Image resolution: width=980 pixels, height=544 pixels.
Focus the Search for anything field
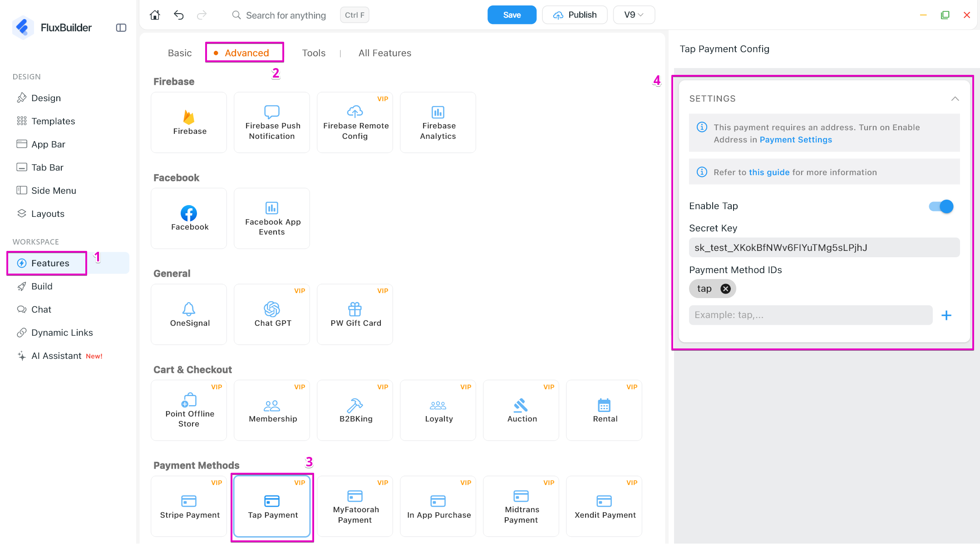tap(286, 15)
